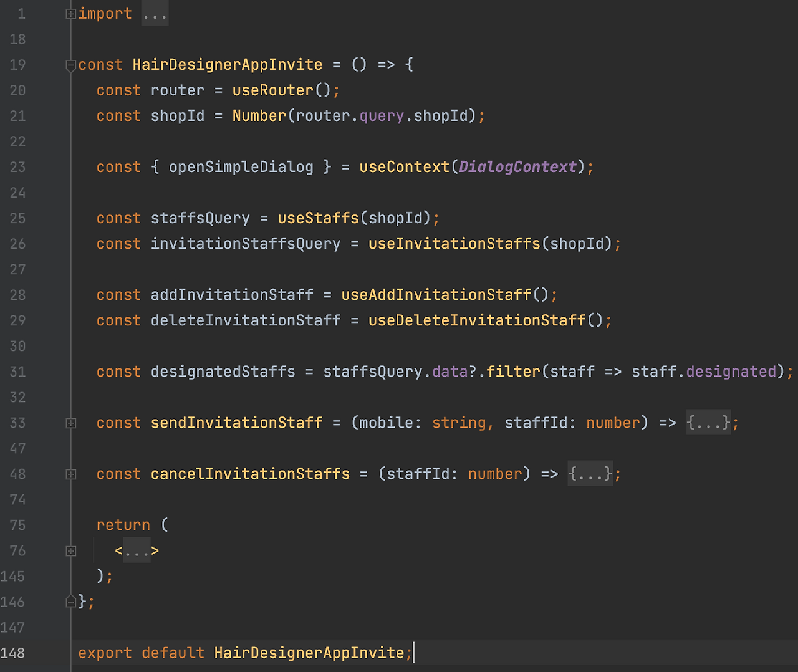798x672 pixels.
Task: Click the 'export' keyword on line 148
Action: pyautogui.click(x=105, y=653)
